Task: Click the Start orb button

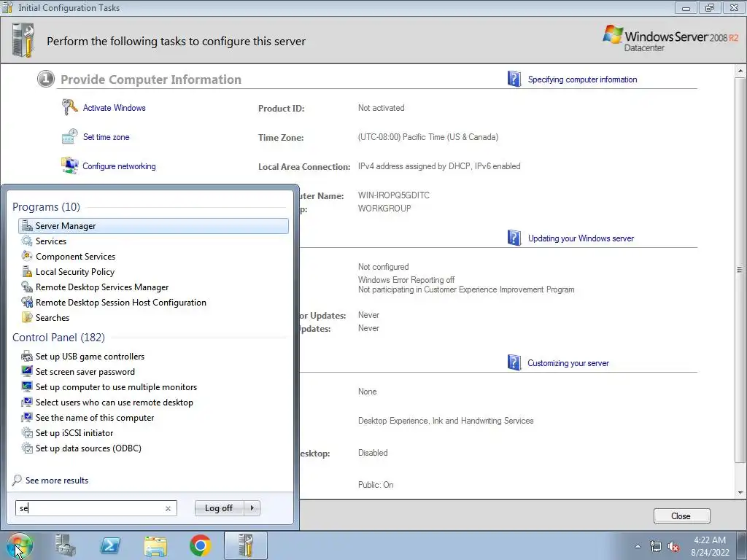Action: [x=20, y=545]
